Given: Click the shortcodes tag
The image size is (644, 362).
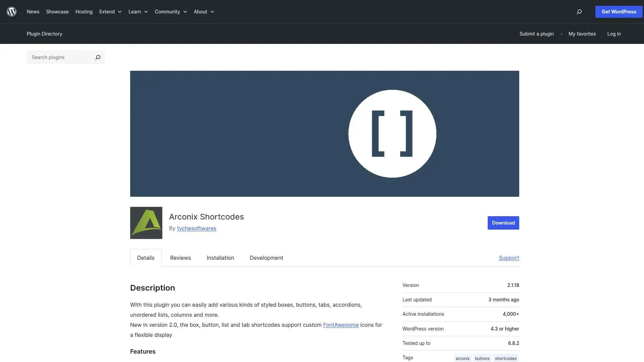Looking at the screenshot, I should (x=505, y=358).
